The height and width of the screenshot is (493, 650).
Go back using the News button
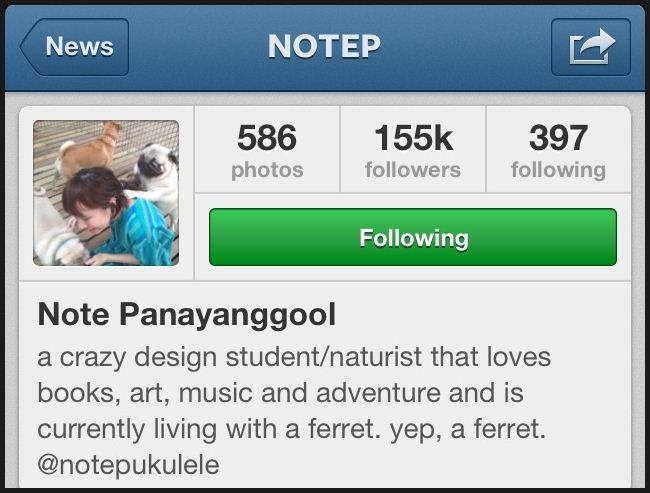[x=74, y=47]
